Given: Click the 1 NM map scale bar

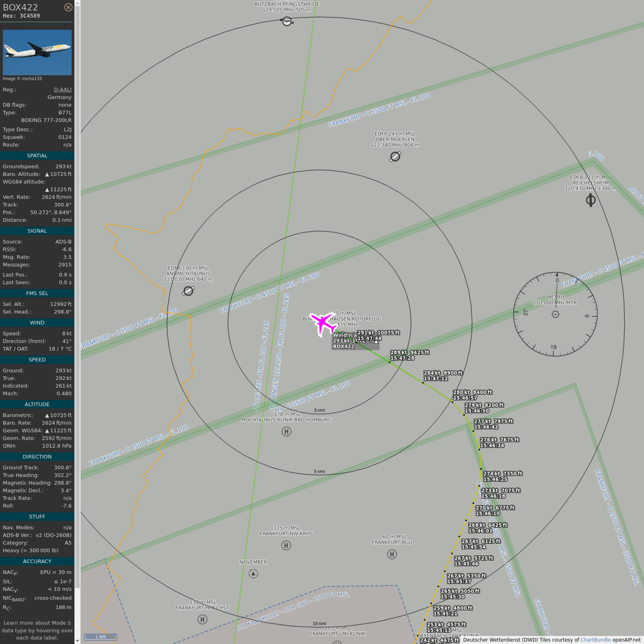Looking at the screenshot, I should pos(101,637).
